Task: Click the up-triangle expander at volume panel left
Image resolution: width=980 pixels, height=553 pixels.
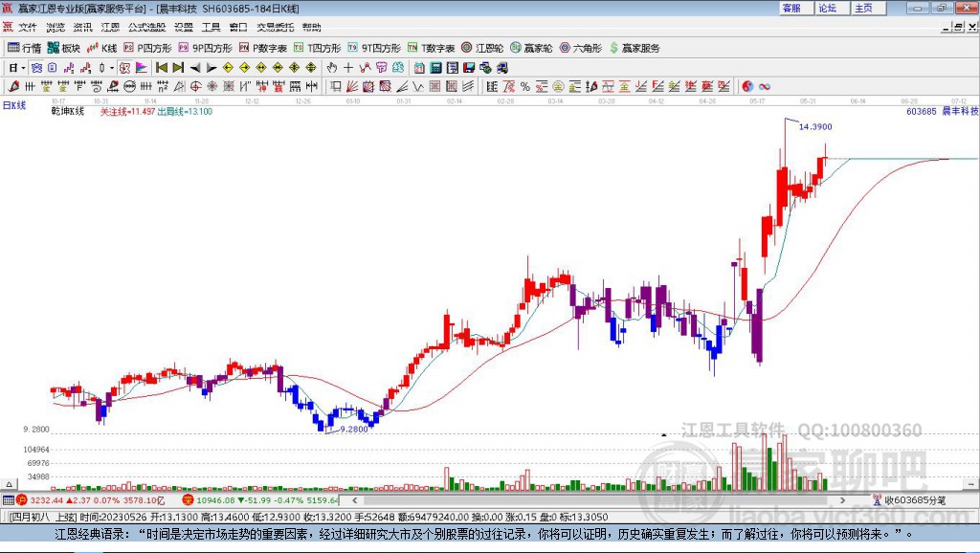Action: [x=10, y=484]
